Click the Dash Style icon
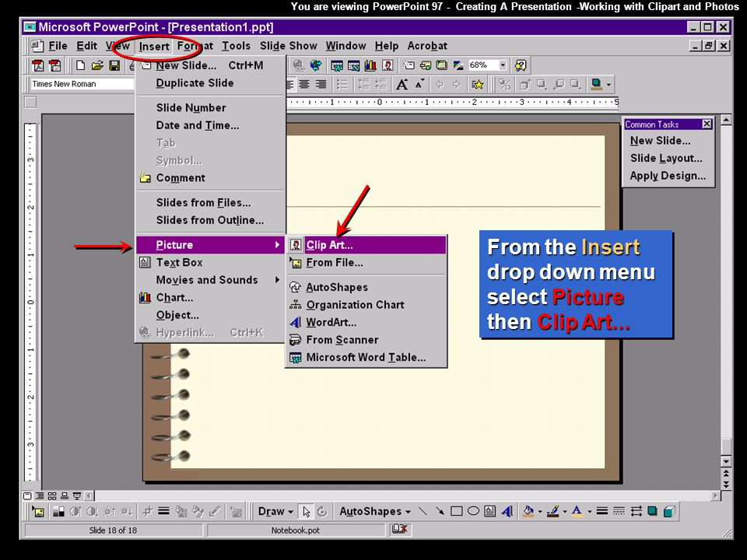 pos(619,512)
